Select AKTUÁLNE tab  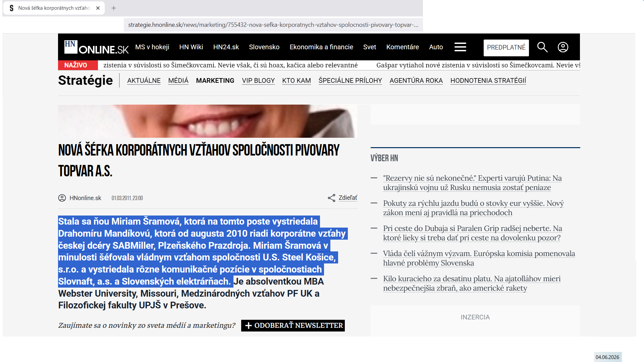coord(144,81)
